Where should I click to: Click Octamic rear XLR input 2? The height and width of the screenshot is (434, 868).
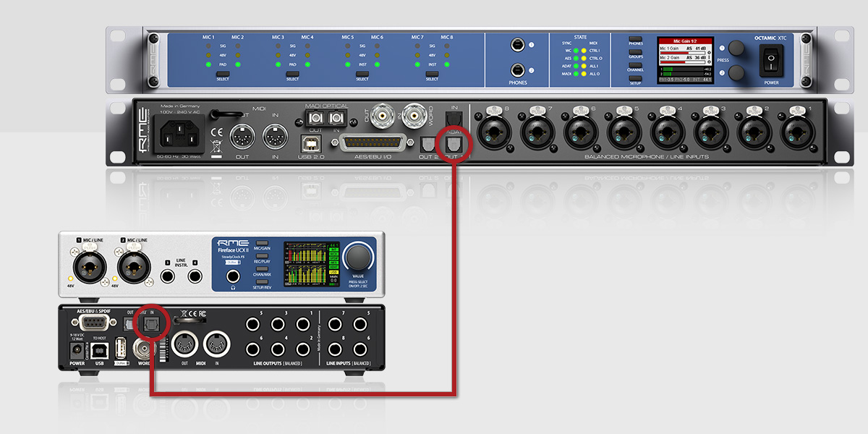754,132
